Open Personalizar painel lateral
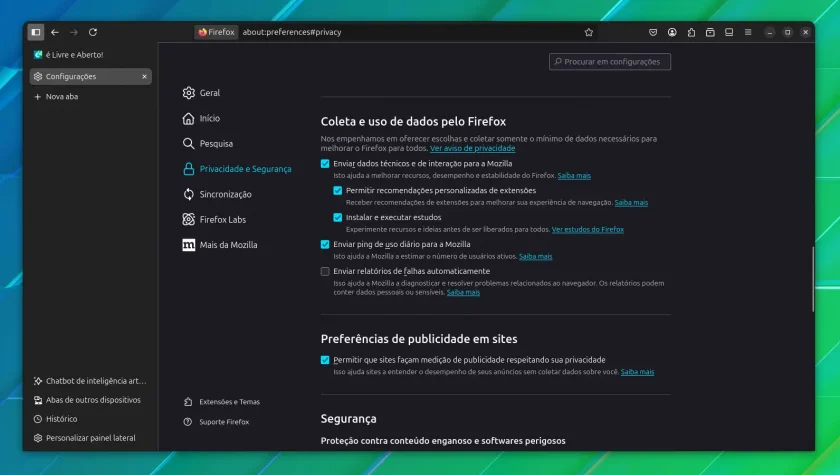 click(x=85, y=438)
